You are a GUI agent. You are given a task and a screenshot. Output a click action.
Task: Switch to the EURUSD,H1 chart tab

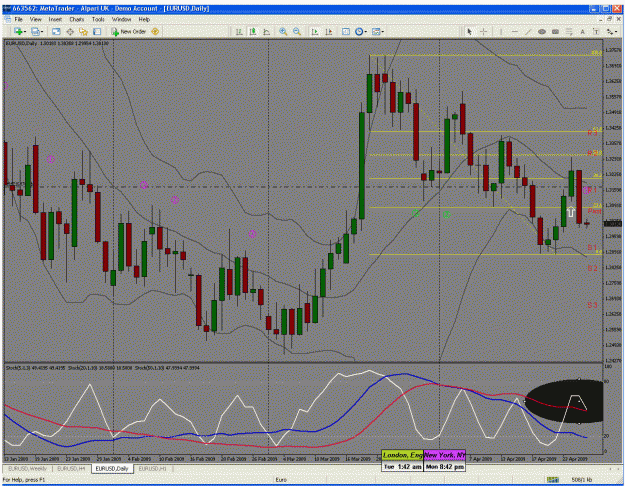[152, 468]
